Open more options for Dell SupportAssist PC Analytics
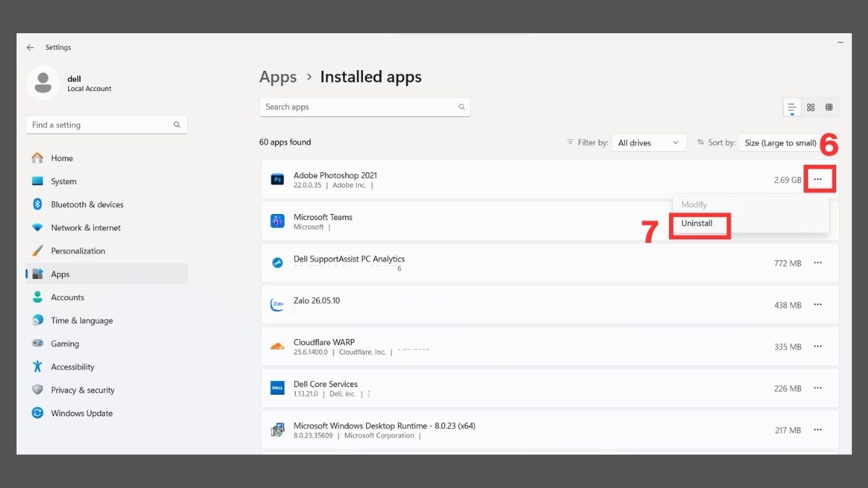 tap(818, 263)
